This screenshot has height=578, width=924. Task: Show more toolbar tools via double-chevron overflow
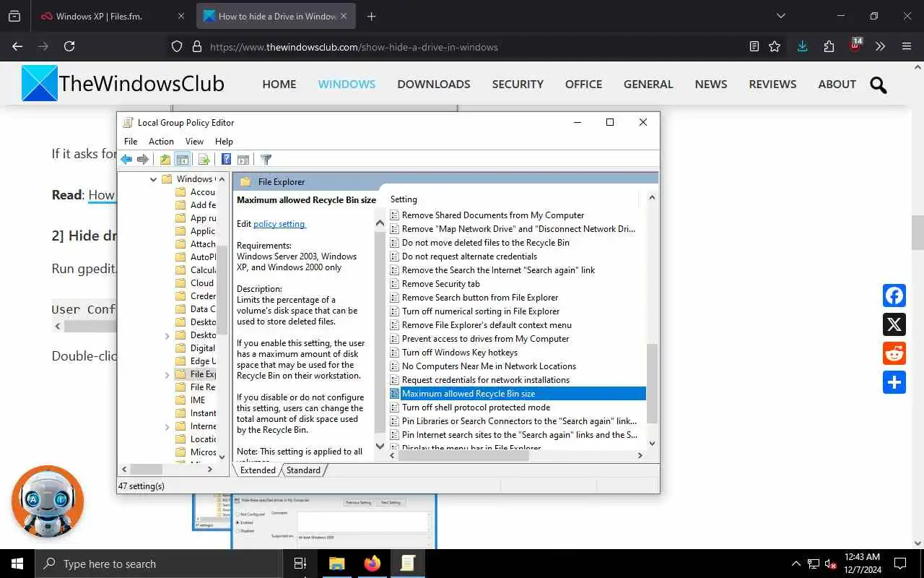coord(880,46)
